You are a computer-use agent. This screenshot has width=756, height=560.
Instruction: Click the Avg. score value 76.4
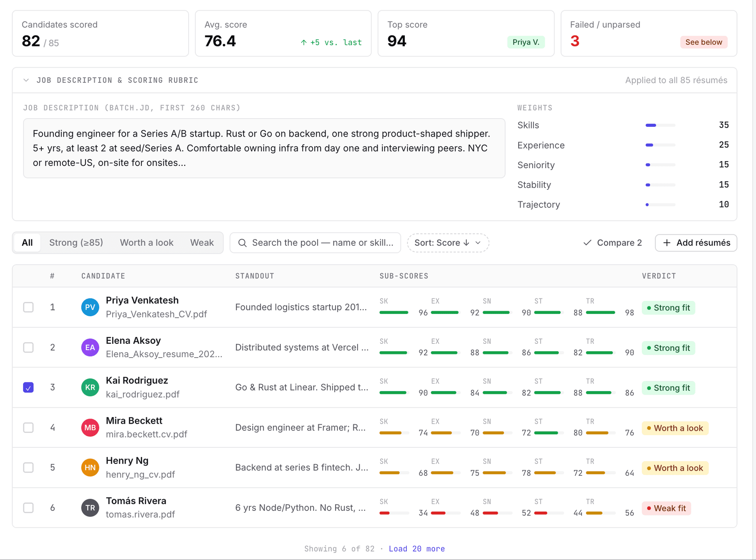tap(220, 41)
